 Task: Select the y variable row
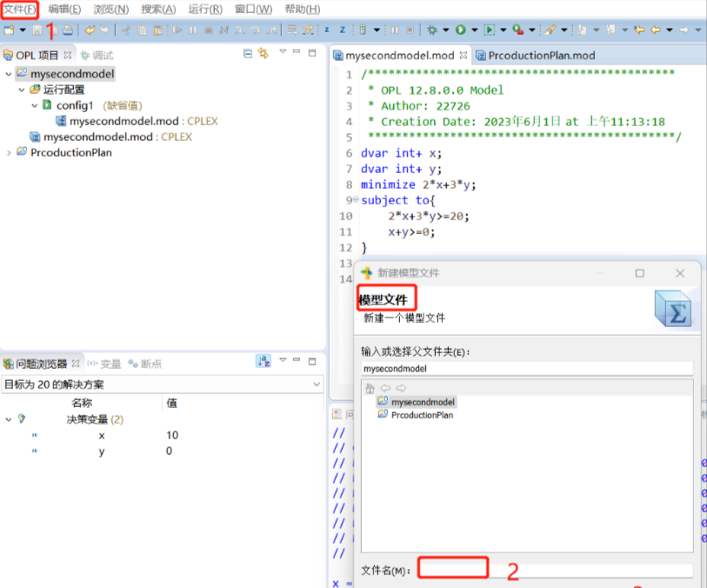tap(102, 451)
